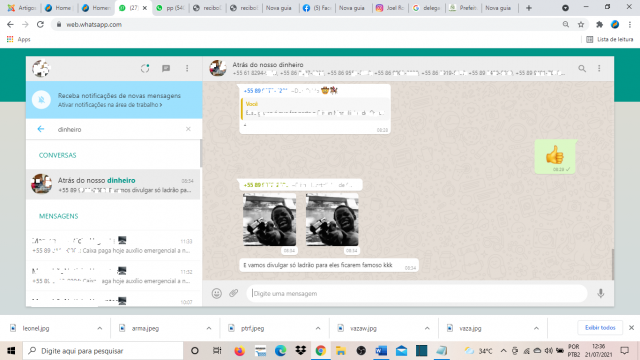640x360 pixels.
Task: Open Windows notification center
Action: tap(624, 351)
